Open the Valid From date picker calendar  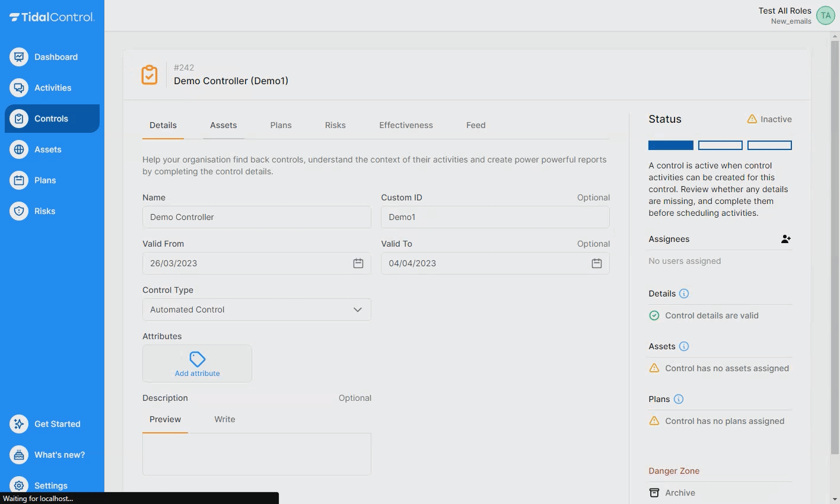358,263
